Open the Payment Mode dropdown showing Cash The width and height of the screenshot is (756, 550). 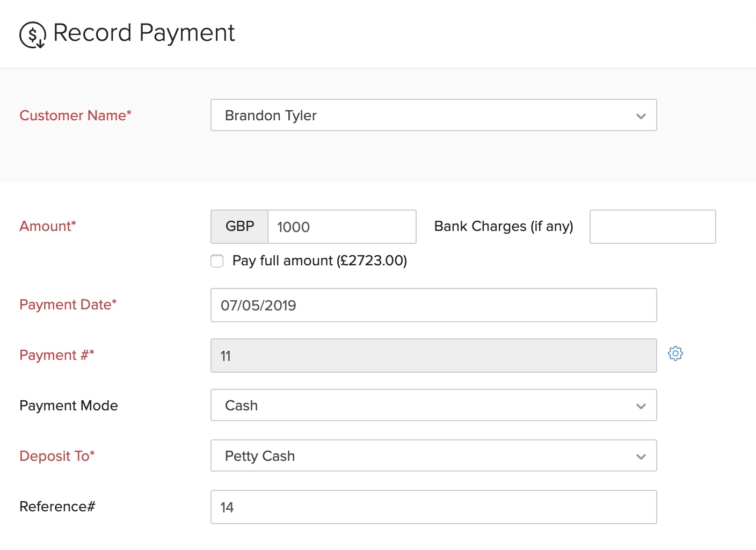(433, 406)
